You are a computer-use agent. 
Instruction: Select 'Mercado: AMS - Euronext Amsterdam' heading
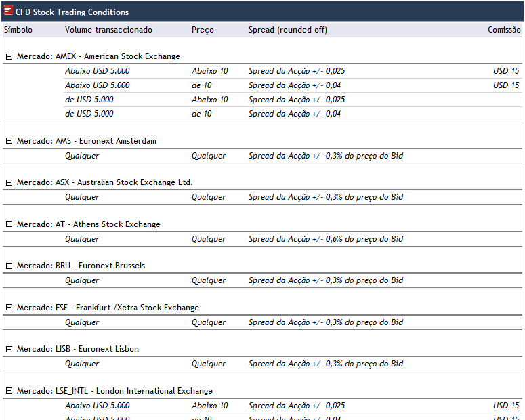click(87, 141)
